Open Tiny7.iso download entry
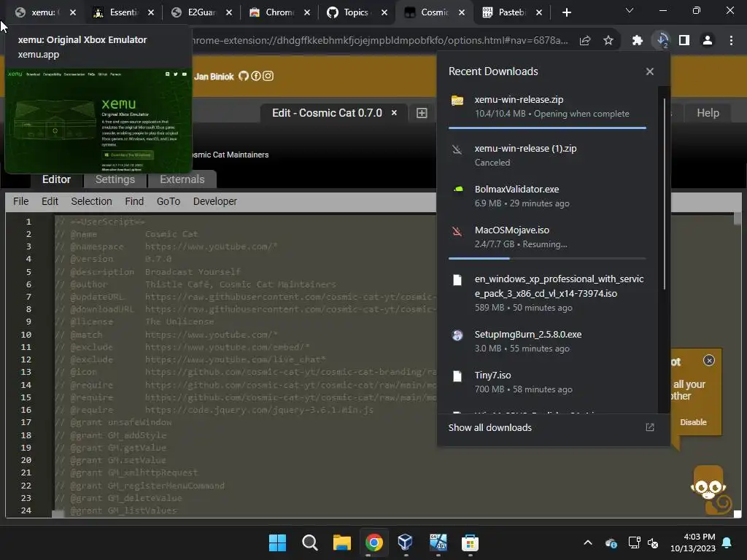 coord(547,382)
